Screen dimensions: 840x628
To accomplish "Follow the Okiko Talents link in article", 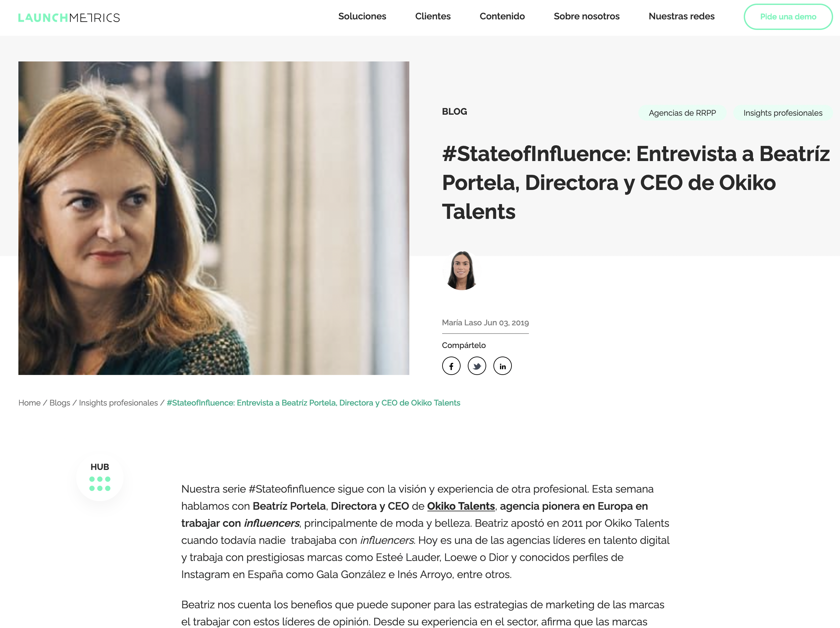I will pyautogui.click(x=461, y=506).
